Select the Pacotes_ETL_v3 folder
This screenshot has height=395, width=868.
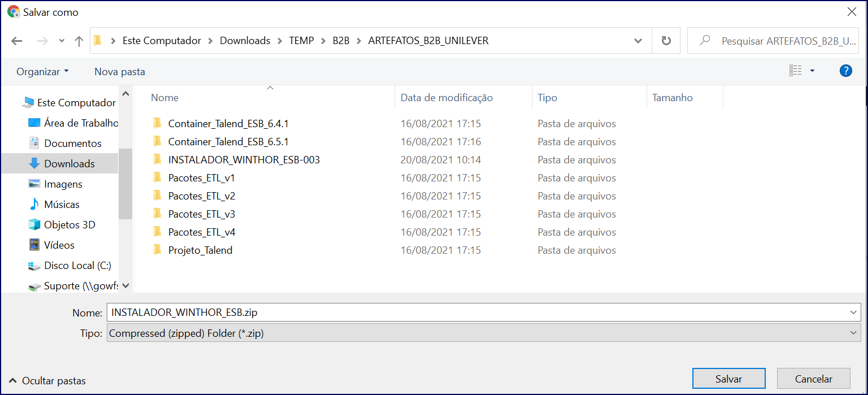[202, 214]
